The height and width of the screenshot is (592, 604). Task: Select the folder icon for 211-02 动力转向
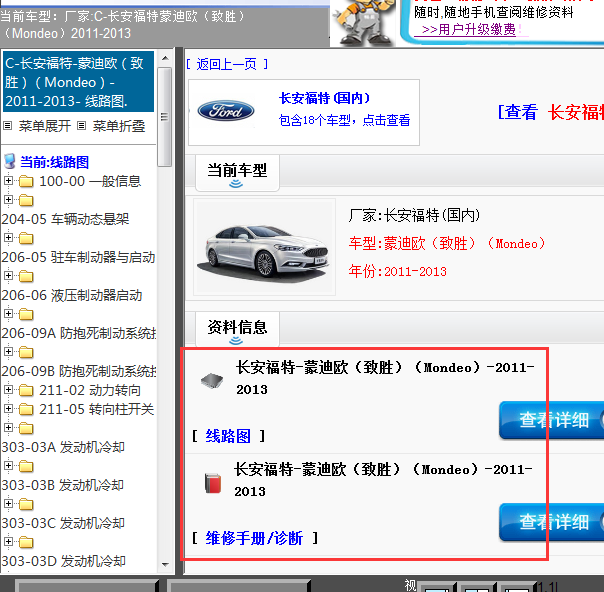[x=26, y=390]
